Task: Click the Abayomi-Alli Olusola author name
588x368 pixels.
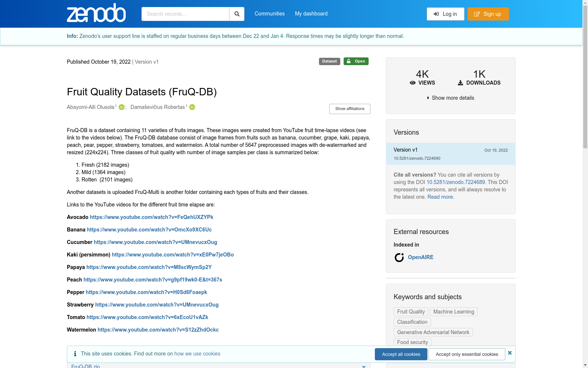Action: point(90,107)
